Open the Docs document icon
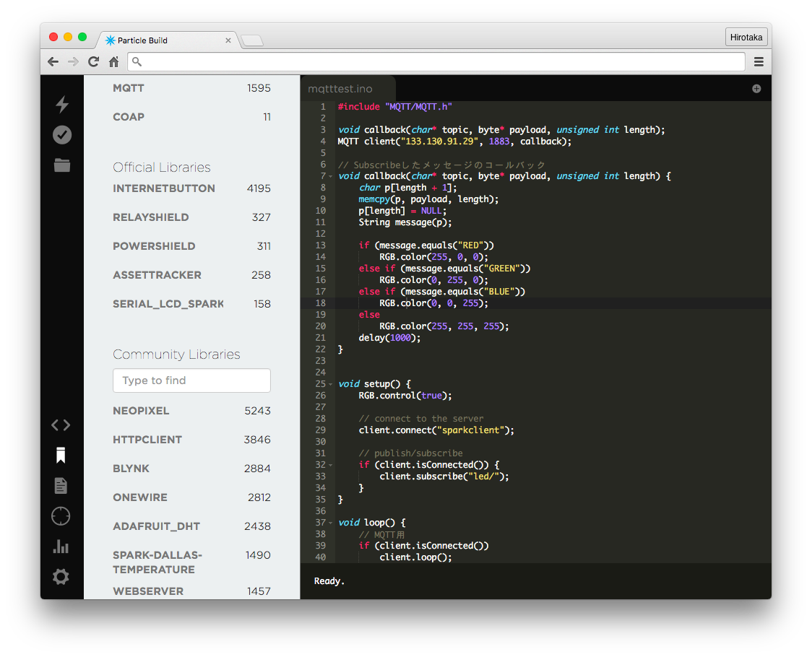This screenshot has width=812, height=657. (x=61, y=486)
